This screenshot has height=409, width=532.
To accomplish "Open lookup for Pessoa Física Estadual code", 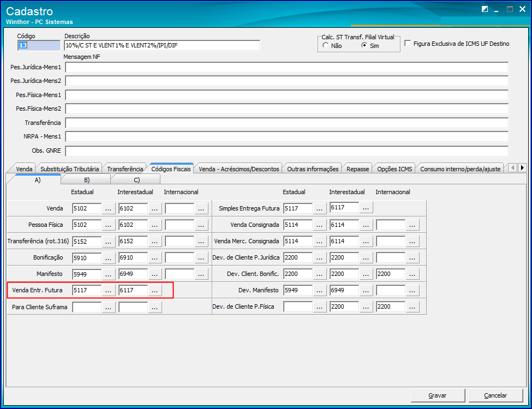I will pos(108,225).
